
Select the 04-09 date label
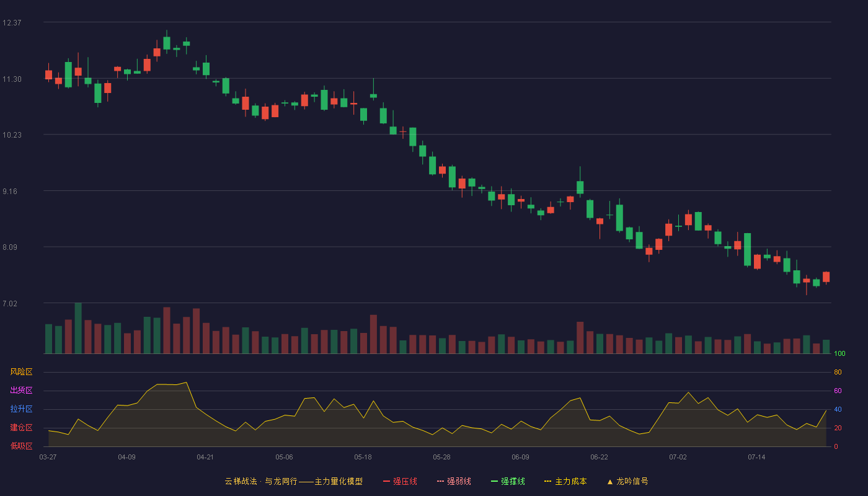(126, 457)
